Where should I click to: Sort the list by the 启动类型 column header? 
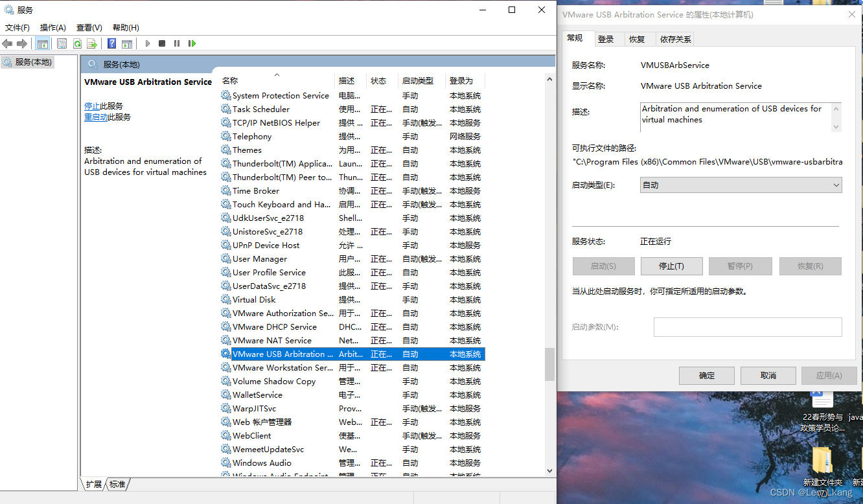pyautogui.click(x=421, y=81)
